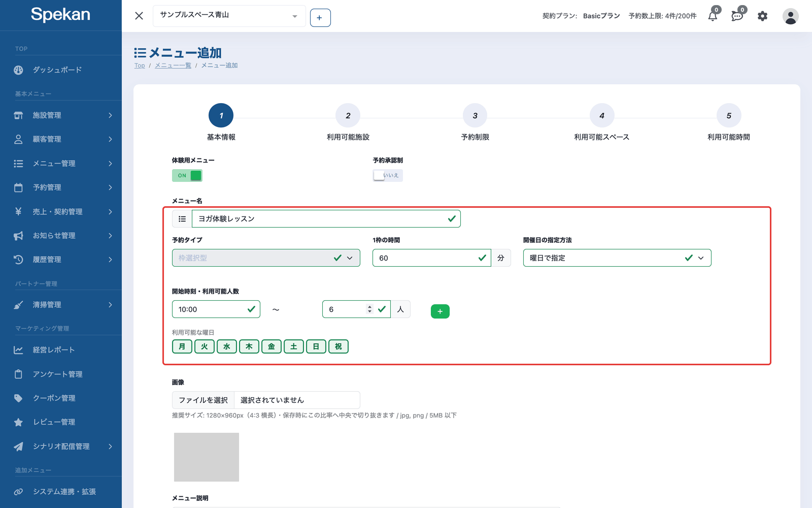812x508 pixels.
Task: Open サンプルスペース青山 space dropdown
Action: pos(229,16)
